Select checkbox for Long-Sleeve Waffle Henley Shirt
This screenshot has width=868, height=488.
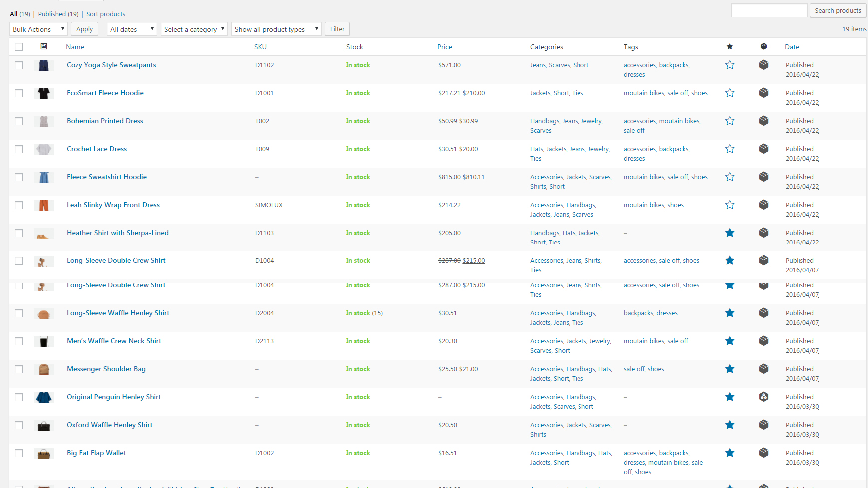(19, 313)
